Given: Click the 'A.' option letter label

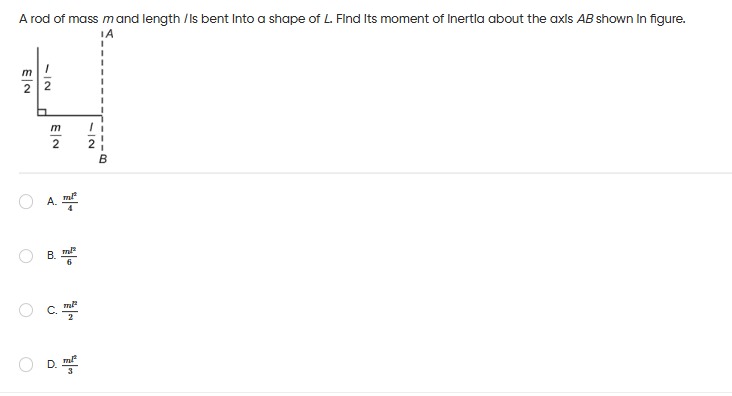Looking at the screenshot, I should tap(52, 202).
